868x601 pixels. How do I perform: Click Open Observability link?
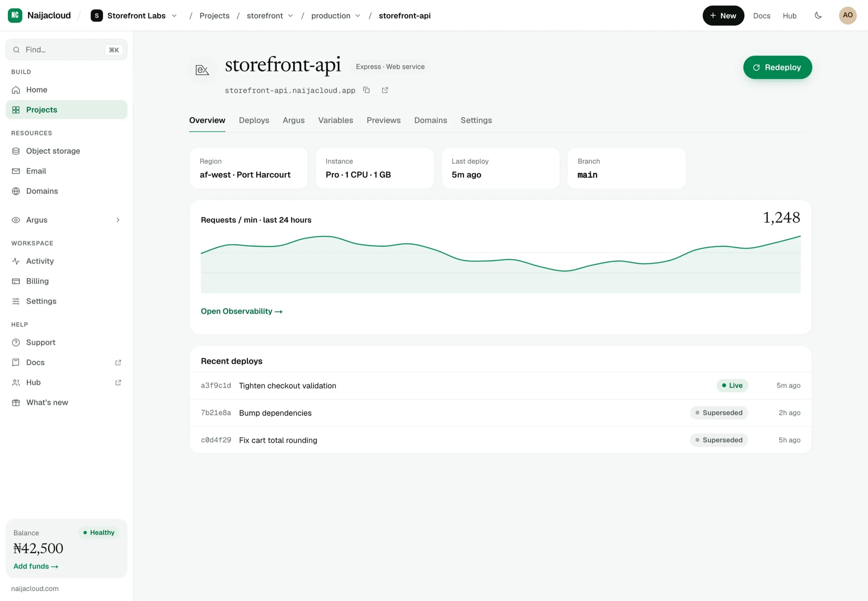242,312
